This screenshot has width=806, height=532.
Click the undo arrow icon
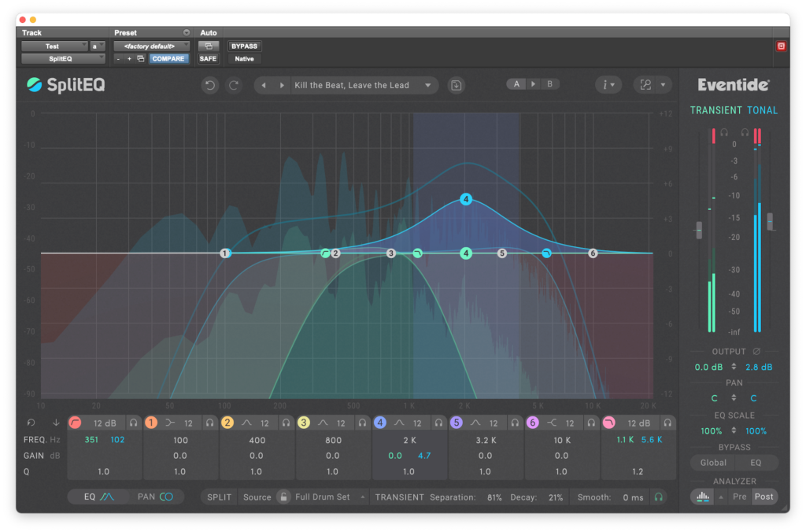(209, 85)
